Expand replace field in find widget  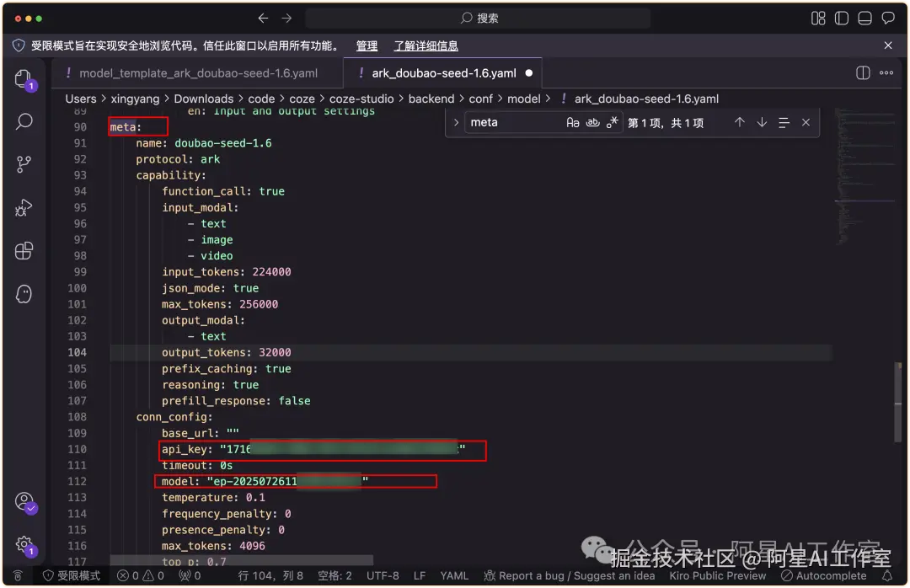click(456, 122)
